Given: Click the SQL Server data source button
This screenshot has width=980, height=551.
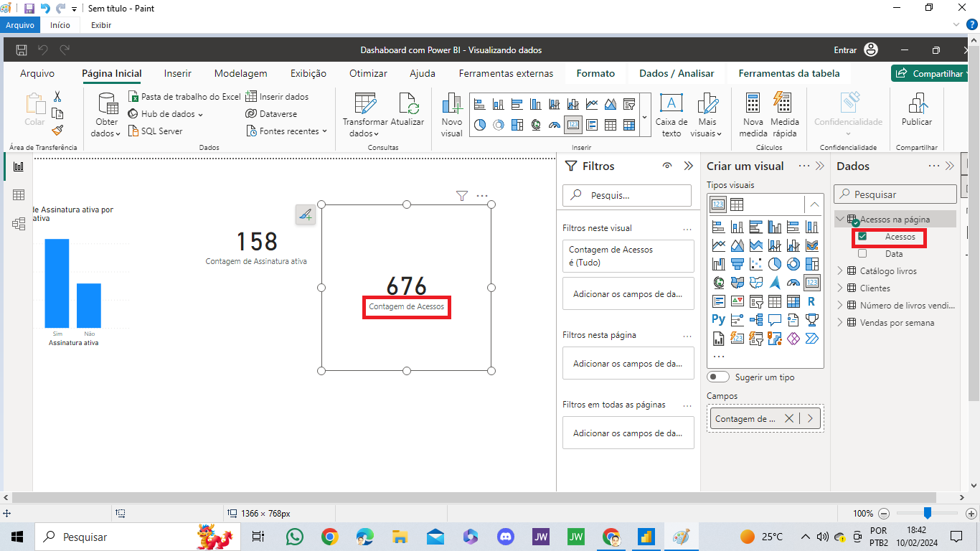Looking at the screenshot, I should point(156,131).
